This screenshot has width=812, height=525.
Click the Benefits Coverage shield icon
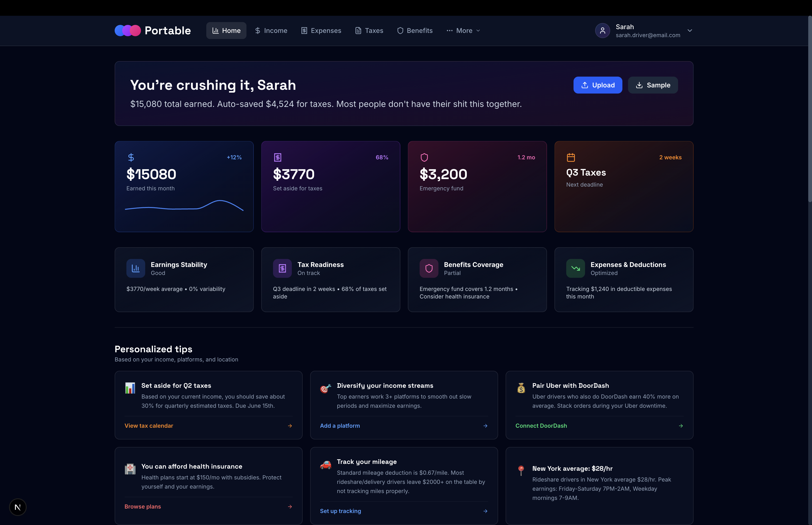tap(429, 268)
